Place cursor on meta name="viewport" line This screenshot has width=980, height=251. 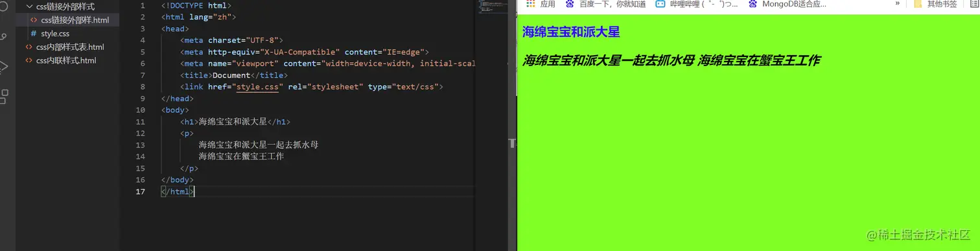coord(328,64)
